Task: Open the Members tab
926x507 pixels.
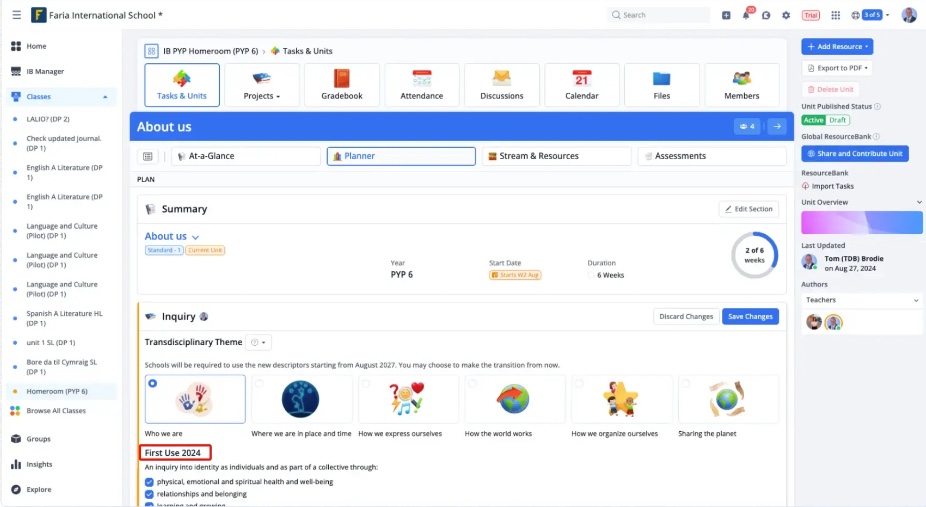Action: point(742,85)
